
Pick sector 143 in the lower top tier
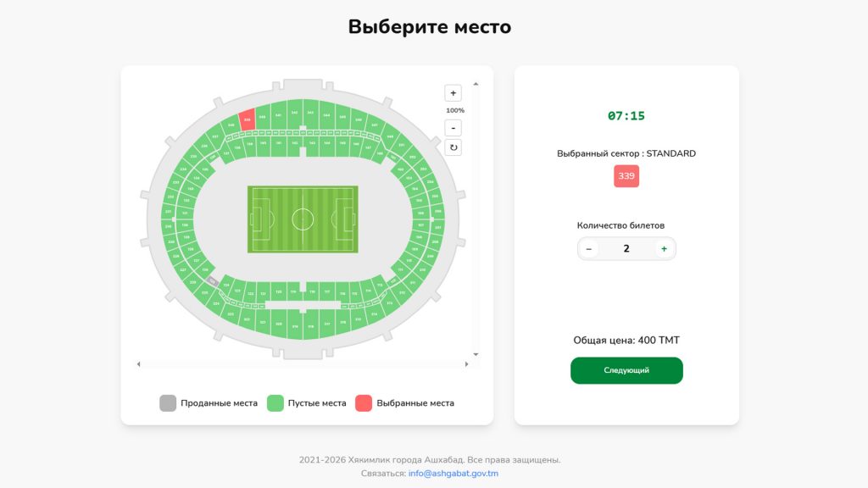pos(311,143)
